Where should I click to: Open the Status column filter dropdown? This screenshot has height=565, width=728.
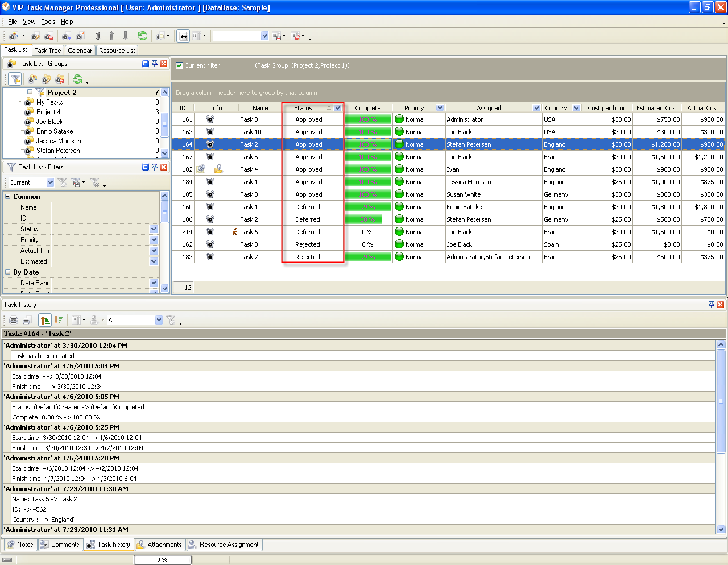click(x=338, y=108)
